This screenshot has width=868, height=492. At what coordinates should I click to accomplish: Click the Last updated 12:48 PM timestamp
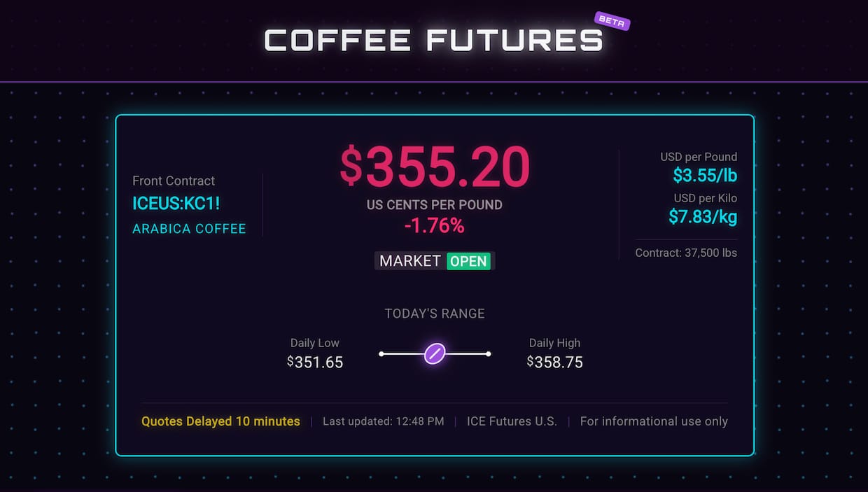[384, 421]
